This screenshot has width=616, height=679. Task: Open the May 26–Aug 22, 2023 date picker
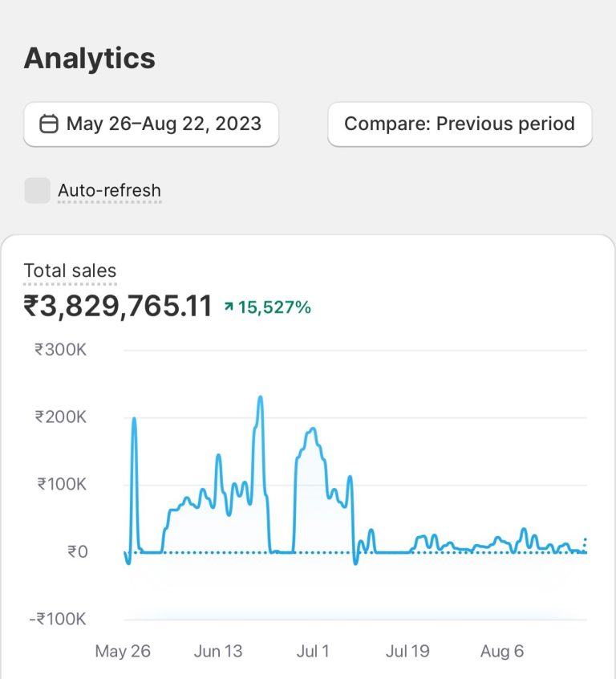pyautogui.click(x=152, y=124)
